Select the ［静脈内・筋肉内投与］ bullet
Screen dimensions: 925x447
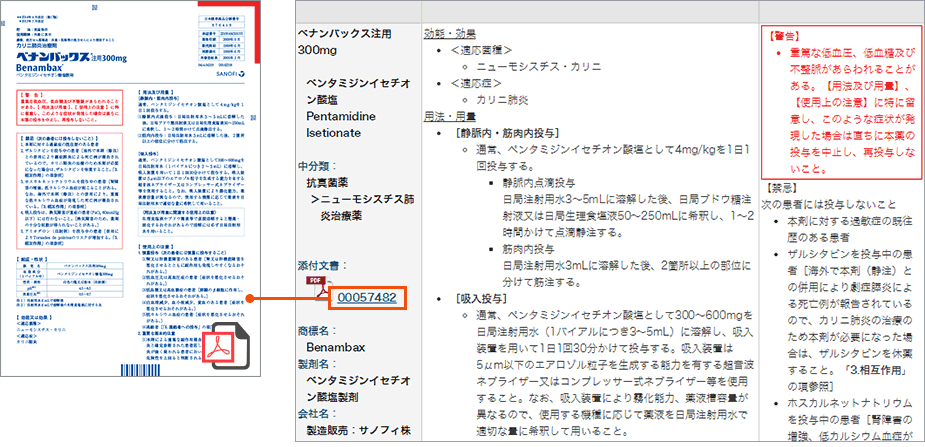point(508,133)
